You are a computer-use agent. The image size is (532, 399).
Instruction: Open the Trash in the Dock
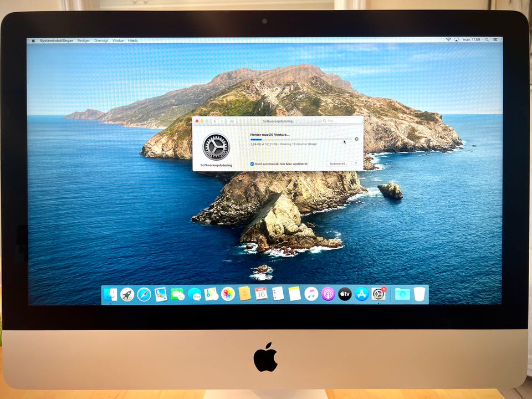(420, 294)
